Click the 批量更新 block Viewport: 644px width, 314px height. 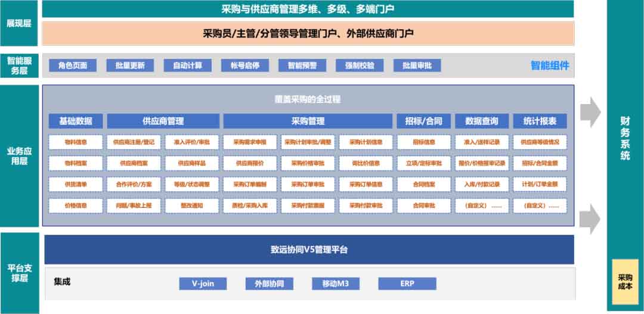[130, 66]
